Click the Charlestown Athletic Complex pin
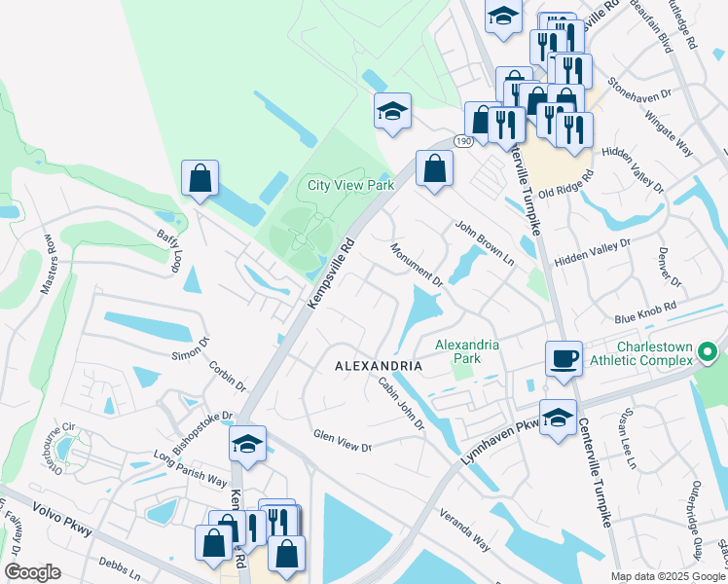Image resolution: width=728 pixels, height=584 pixels. click(708, 352)
